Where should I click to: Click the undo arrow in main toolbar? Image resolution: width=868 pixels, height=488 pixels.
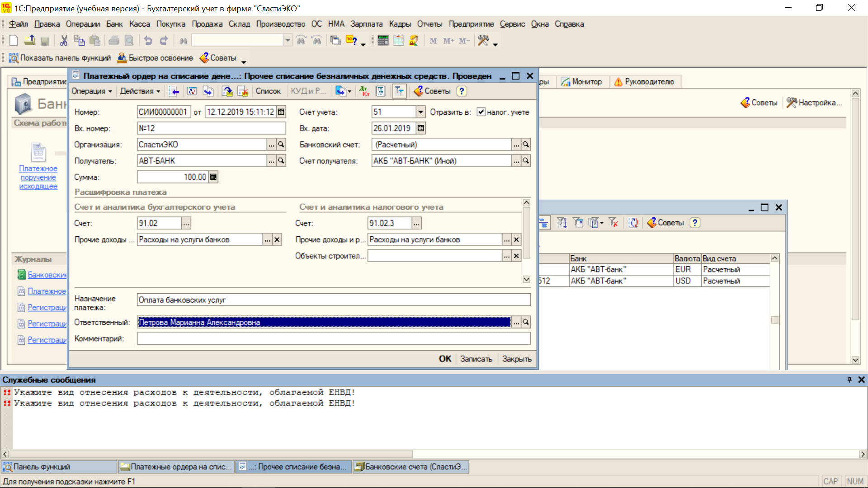tap(148, 41)
